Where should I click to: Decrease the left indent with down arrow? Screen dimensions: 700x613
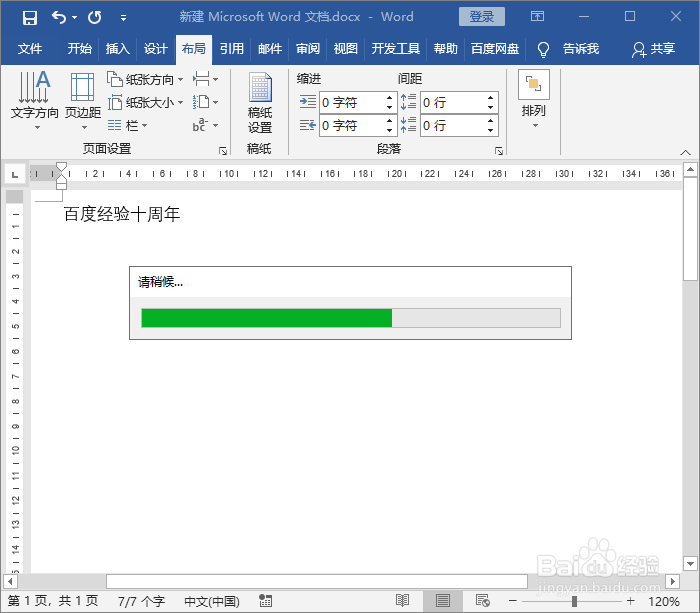(390, 108)
